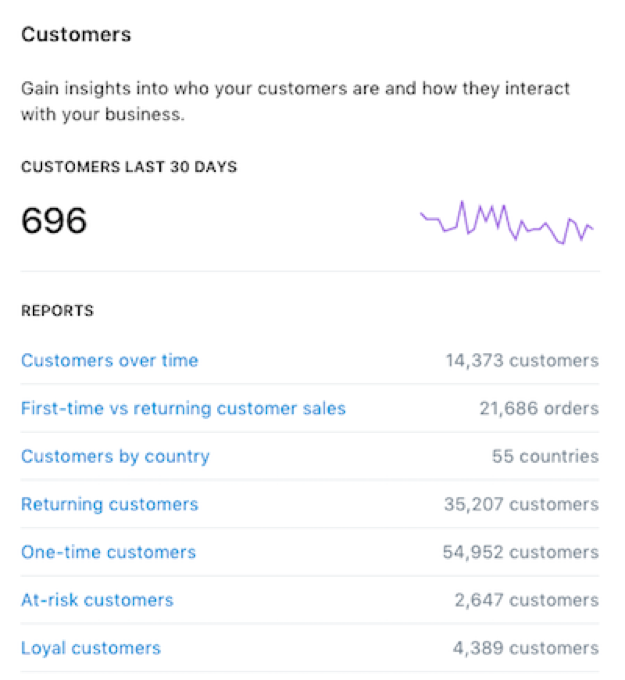Click the 696 customers total
This screenshot has height=680, width=625.
click(x=54, y=221)
